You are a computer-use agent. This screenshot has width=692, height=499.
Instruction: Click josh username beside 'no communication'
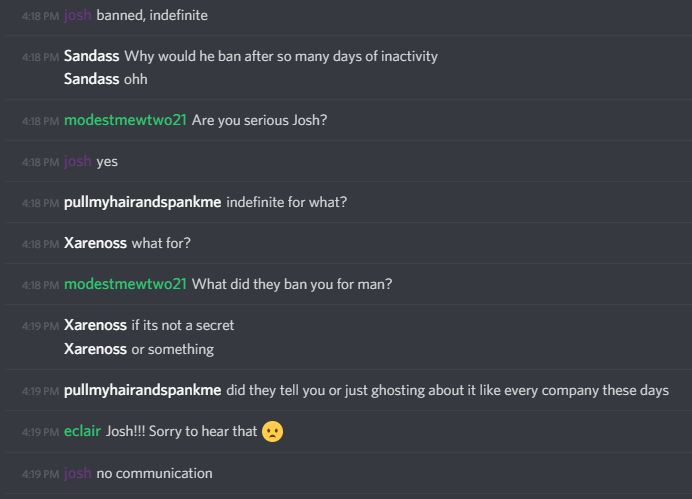(78, 473)
